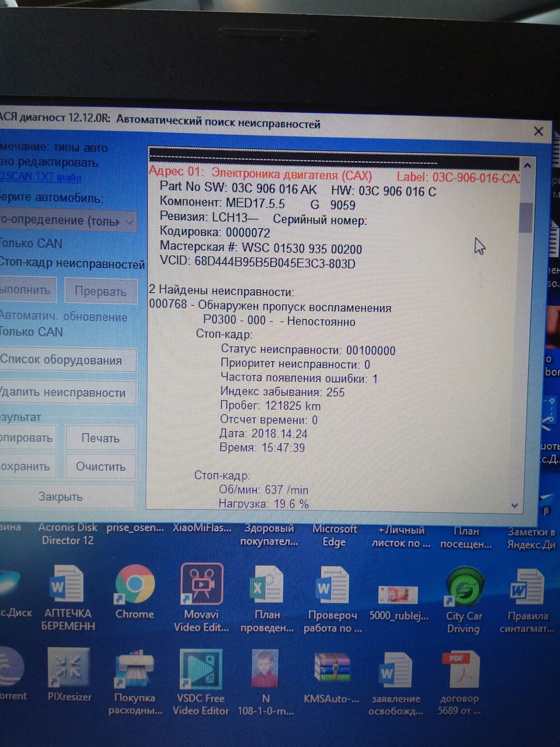Screen dimensions: 560x747
Task: Click the Мастерская #: WSC 01530 line
Action: (261, 248)
